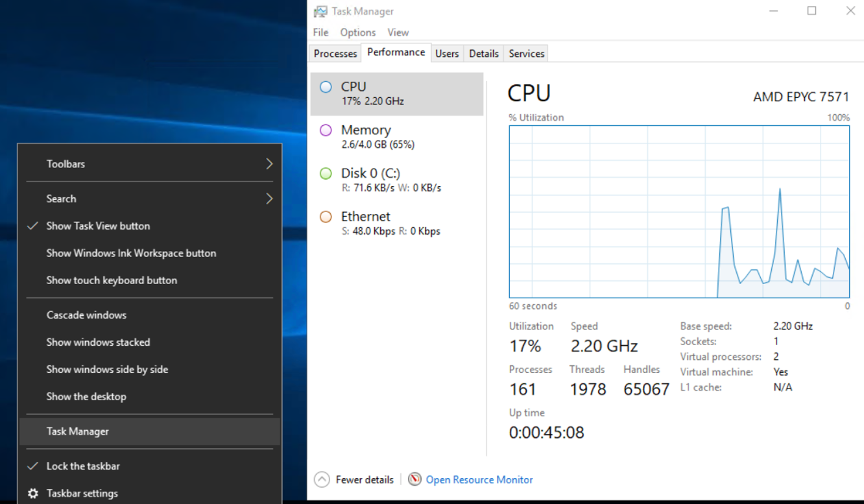This screenshot has height=504, width=864.
Task: Close the Task Manager window
Action: coord(850,11)
